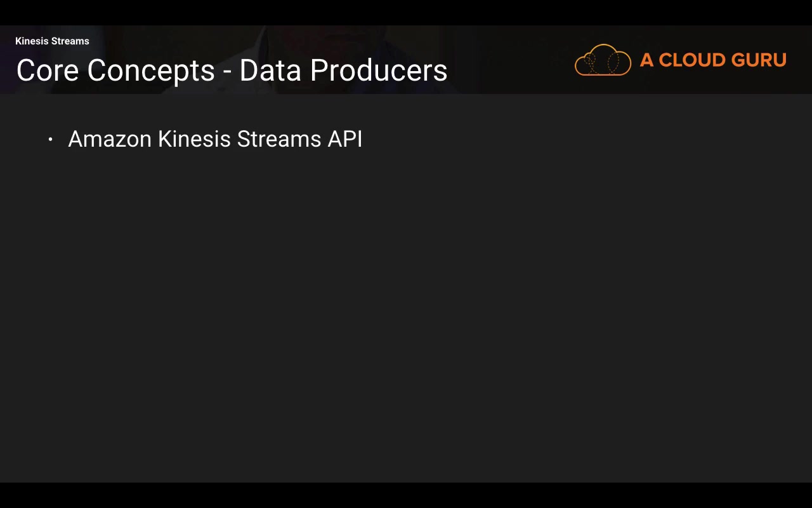The width and height of the screenshot is (812, 508).
Task: Click the dash in the slide title
Action: tap(227, 72)
